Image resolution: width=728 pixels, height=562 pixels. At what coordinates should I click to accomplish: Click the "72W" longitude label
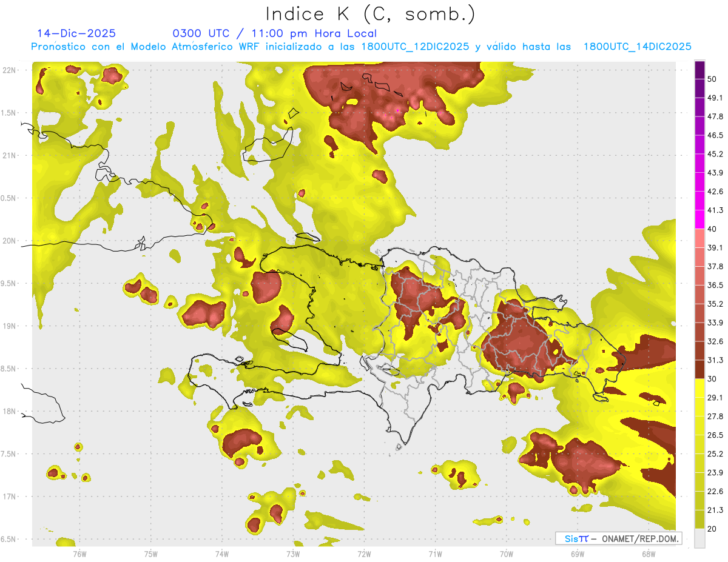click(364, 554)
